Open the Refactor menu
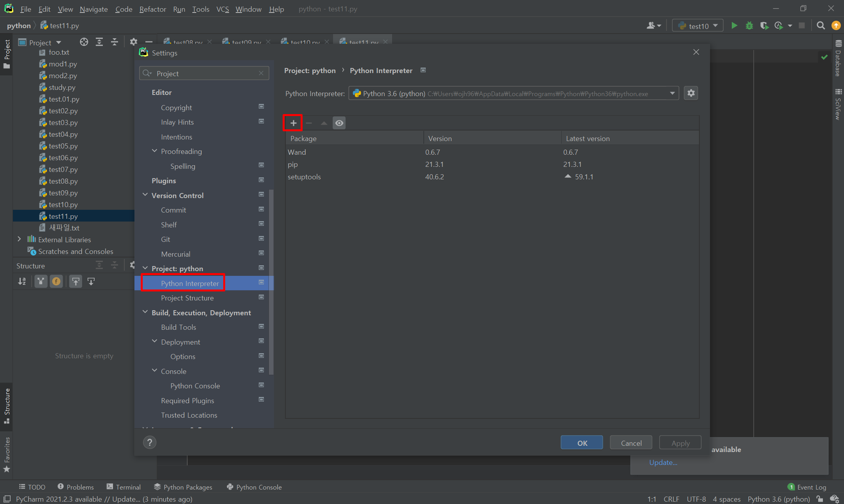This screenshot has height=504, width=844. 152,9
